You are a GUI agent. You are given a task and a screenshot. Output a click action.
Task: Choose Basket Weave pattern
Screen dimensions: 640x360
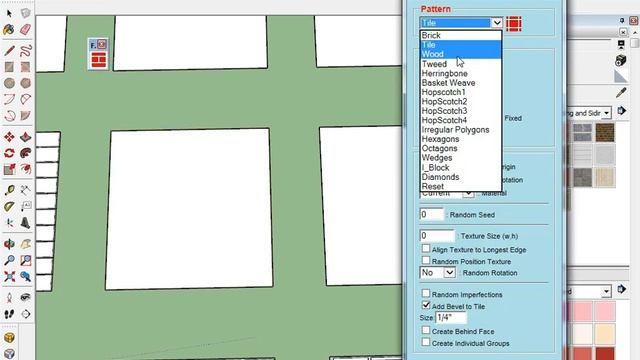[460, 83]
